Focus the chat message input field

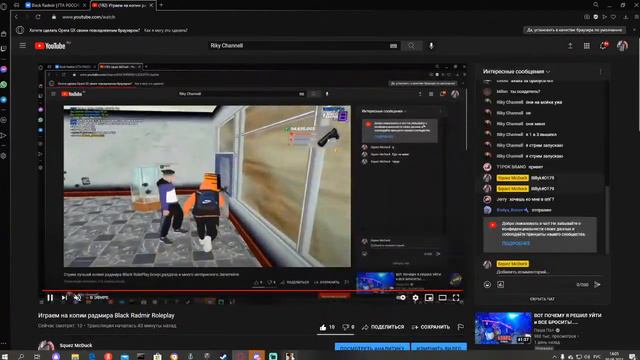543,272
